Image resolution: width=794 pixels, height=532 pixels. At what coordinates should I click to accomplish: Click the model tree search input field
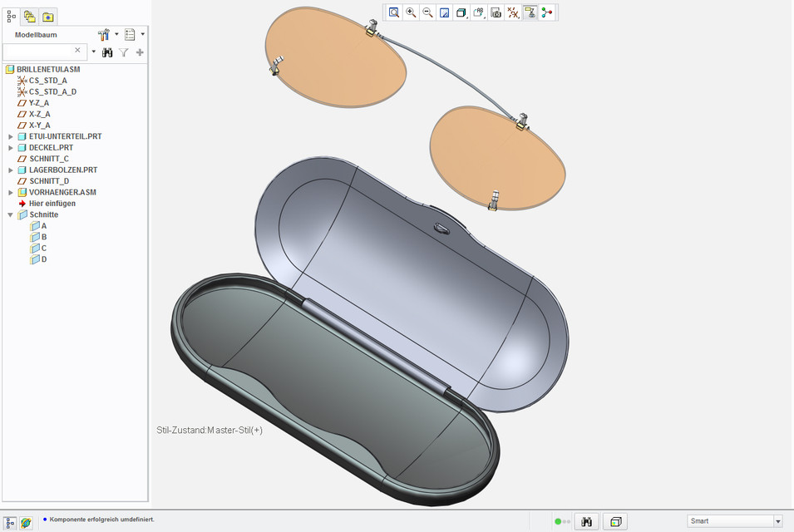pos(37,52)
